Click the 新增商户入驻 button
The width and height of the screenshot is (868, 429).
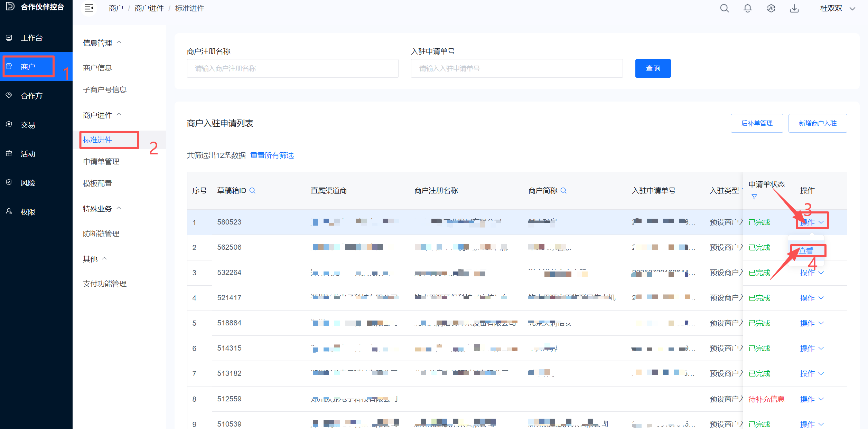click(x=818, y=123)
